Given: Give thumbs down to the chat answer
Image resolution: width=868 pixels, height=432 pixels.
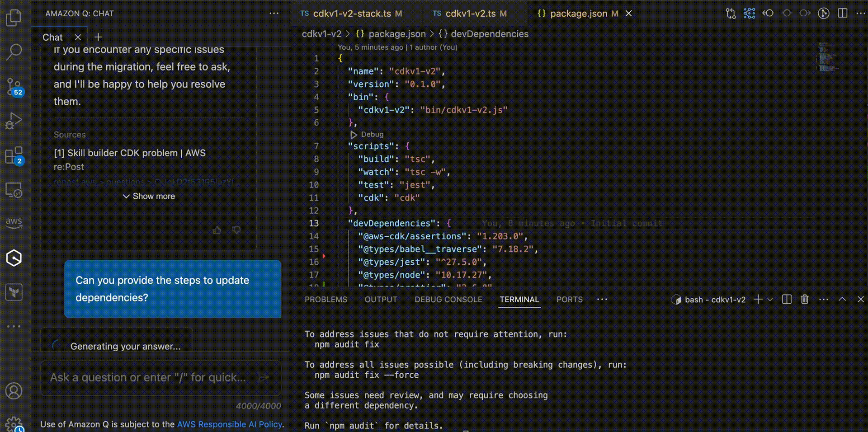Looking at the screenshot, I should (236, 230).
